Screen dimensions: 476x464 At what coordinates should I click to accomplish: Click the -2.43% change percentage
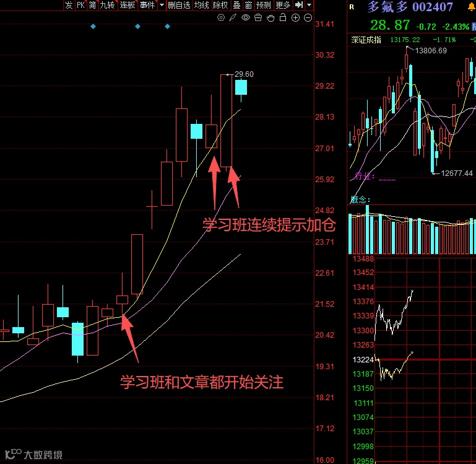[x=456, y=27]
